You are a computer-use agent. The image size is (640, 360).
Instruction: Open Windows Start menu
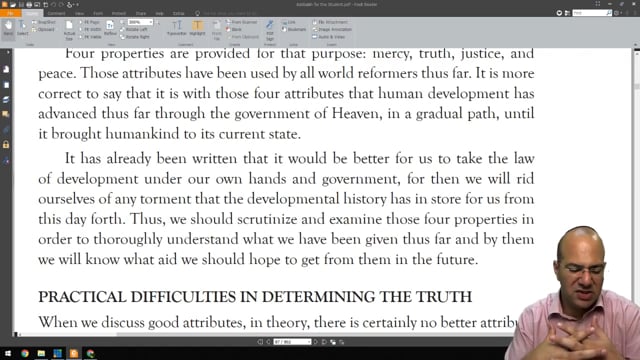tap(8, 353)
